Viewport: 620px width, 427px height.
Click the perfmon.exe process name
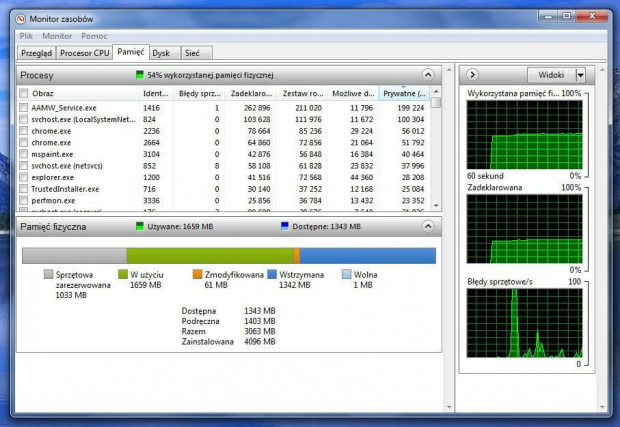tap(53, 200)
